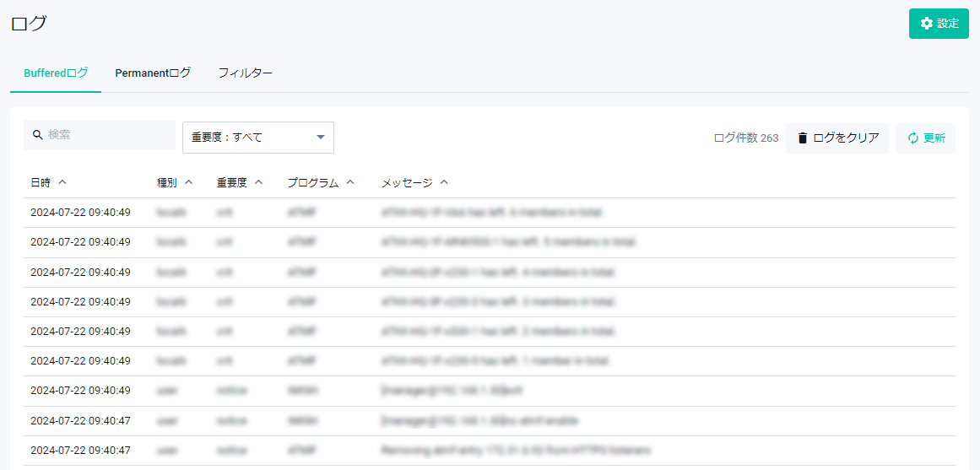
Task: Select the Bufferedログ tab
Action: (x=56, y=73)
